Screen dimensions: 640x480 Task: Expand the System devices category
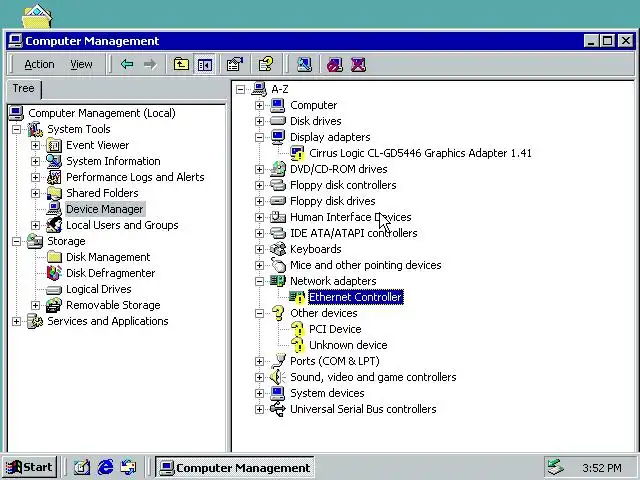(x=259, y=393)
